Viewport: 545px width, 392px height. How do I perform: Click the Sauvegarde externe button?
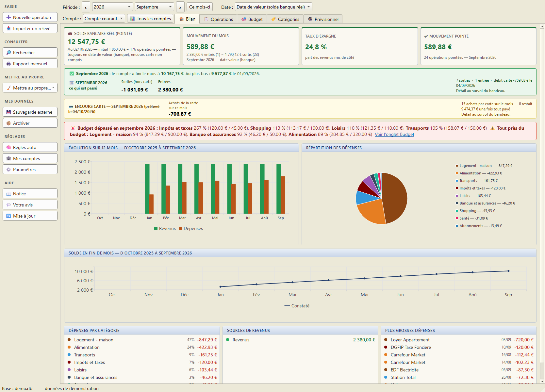pos(30,112)
